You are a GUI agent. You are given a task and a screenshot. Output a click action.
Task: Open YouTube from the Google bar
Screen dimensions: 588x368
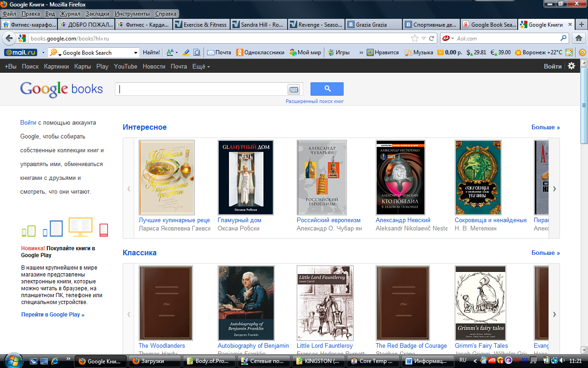click(x=125, y=66)
